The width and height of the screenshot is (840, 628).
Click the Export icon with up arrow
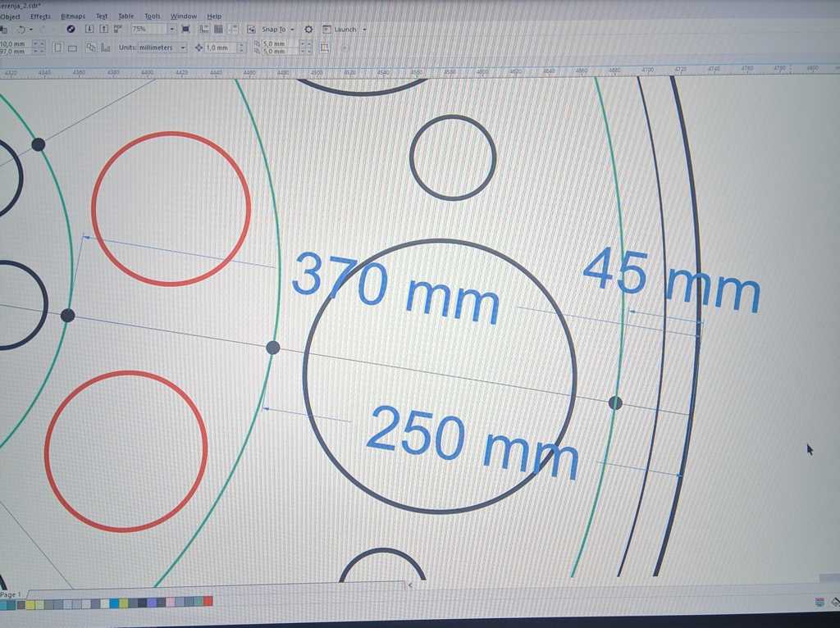[x=104, y=30]
